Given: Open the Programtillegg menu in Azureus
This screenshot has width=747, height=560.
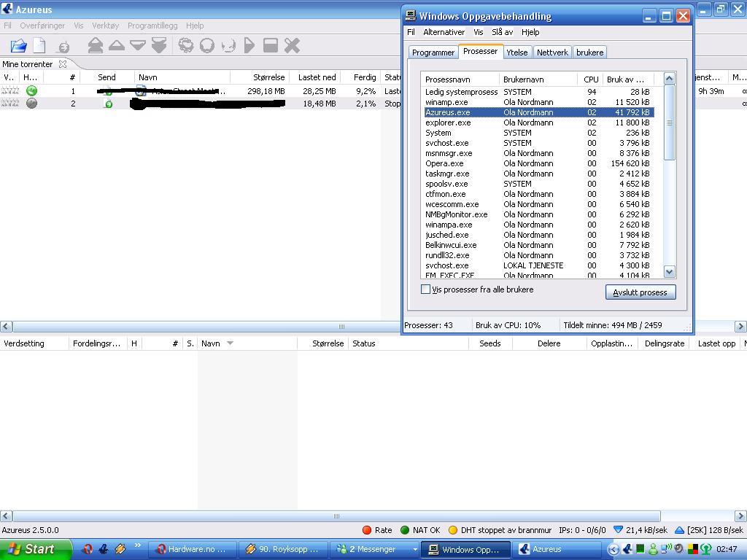Looking at the screenshot, I should (x=152, y=26).
